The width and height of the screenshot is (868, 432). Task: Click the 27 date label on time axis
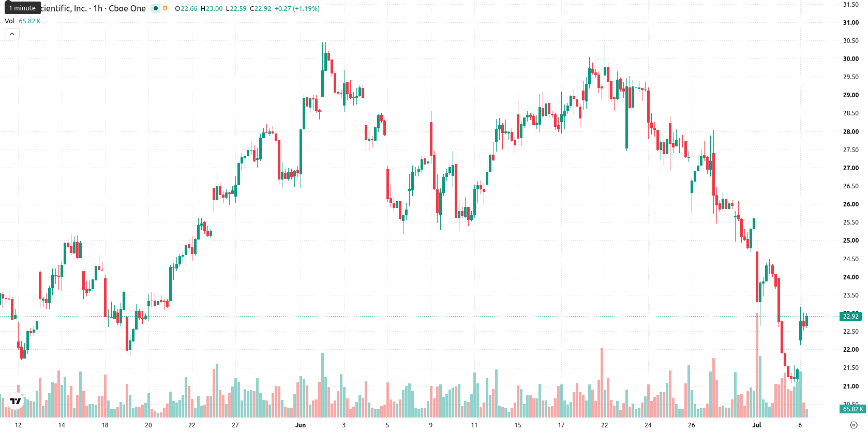pyautogui.click(x=235, y=425)
